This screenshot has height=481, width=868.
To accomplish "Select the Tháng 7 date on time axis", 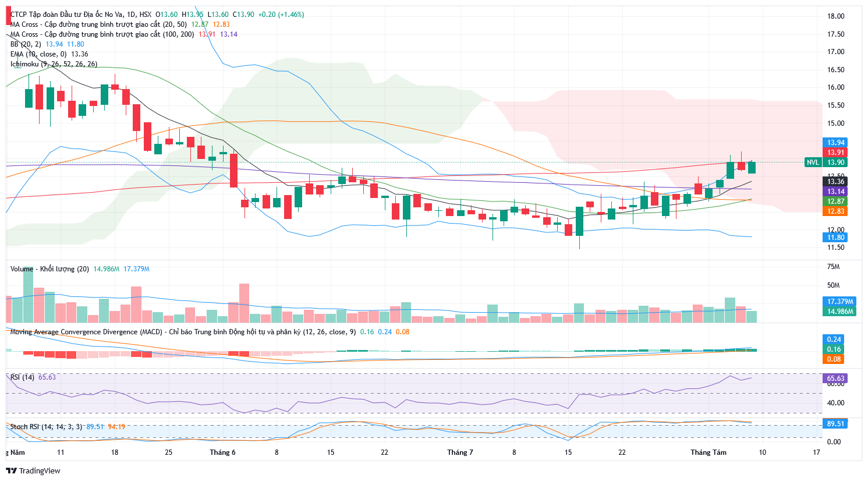I will tap(460, 452).
